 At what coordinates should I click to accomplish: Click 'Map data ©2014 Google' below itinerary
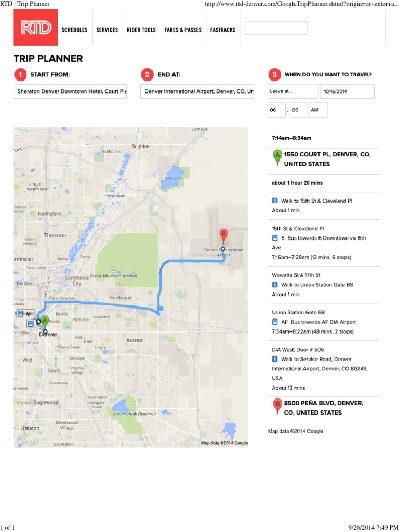pos(296,431)
